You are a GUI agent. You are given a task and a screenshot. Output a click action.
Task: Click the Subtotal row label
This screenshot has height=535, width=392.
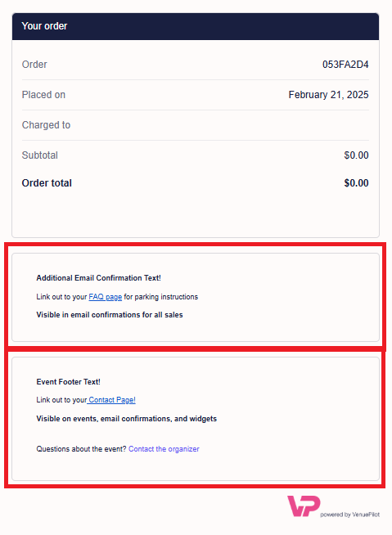coord(40,155)
